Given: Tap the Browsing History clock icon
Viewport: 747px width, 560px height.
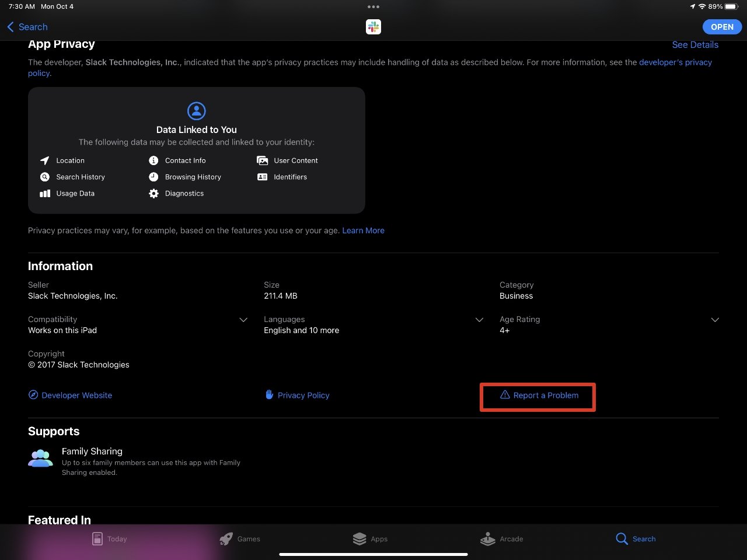Looking at the screenshot, I should pyautogui.click(x=153, y=177).
